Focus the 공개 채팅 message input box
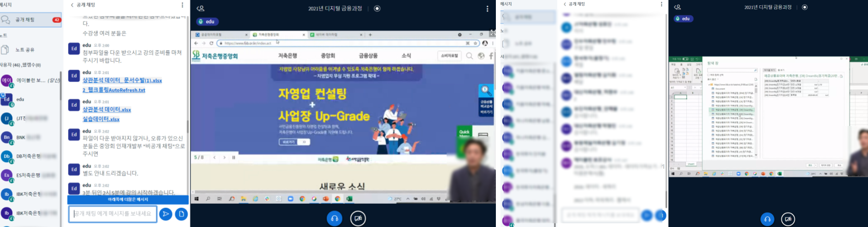 (113, 214)
